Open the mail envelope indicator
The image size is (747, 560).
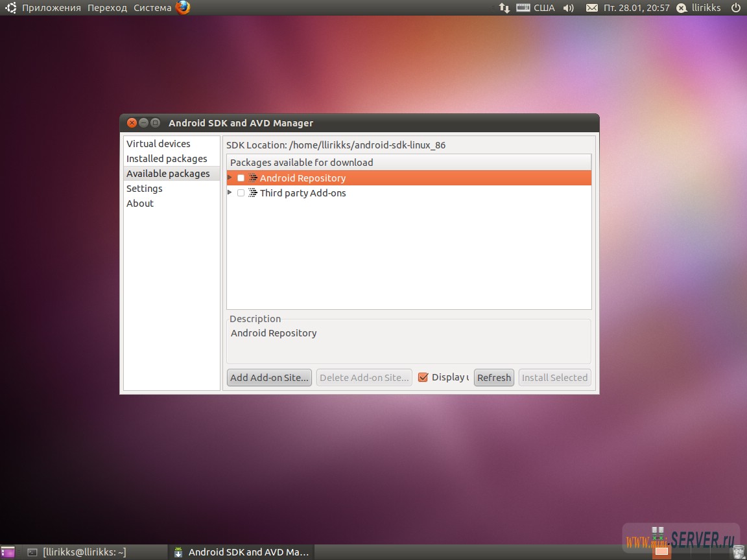pos(591,8)
